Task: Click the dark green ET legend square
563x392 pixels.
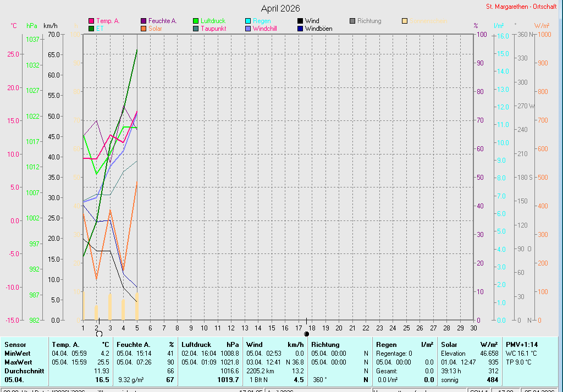Action: tap(91, 29)
